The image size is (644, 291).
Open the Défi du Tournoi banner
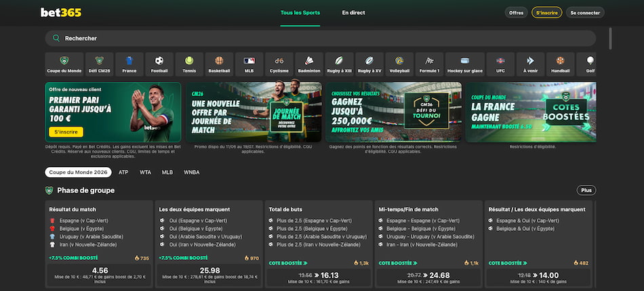point(393,112)
